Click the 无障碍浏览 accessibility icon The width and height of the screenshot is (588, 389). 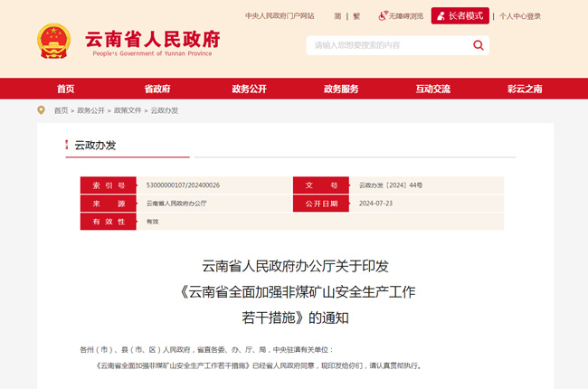383,16
